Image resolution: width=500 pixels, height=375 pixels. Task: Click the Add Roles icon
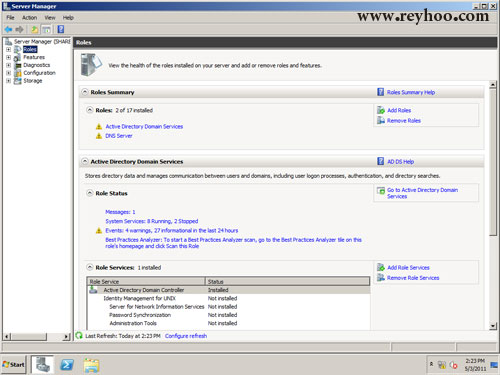click(381, 110)
